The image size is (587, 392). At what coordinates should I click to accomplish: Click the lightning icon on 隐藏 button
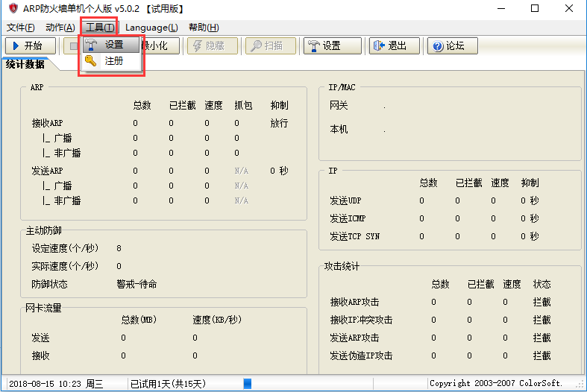click(x=198, y=45)
